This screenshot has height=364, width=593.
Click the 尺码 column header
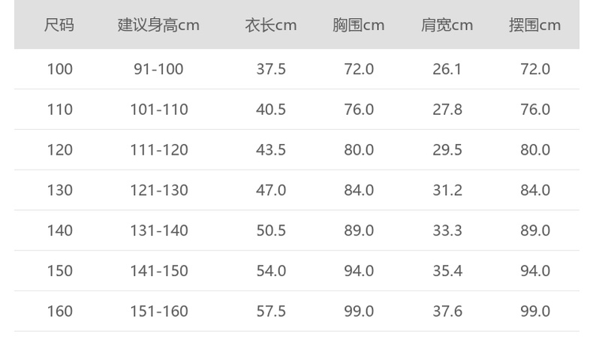coord(59,25)
